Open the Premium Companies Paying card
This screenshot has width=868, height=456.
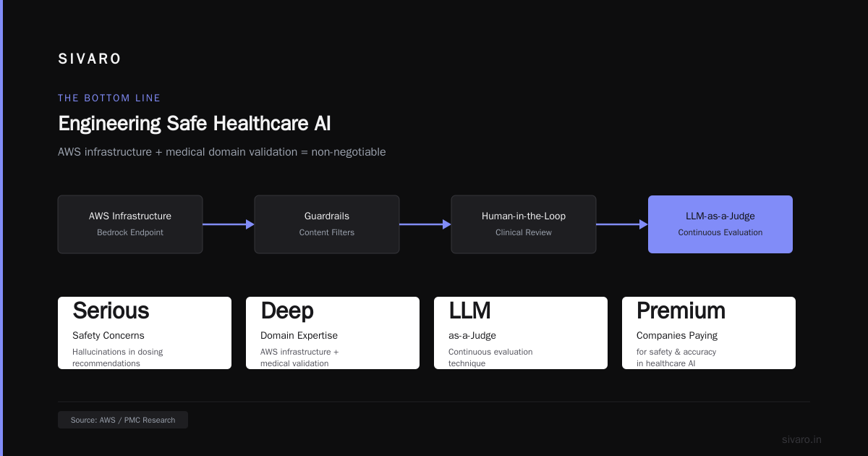click(709, 333)
